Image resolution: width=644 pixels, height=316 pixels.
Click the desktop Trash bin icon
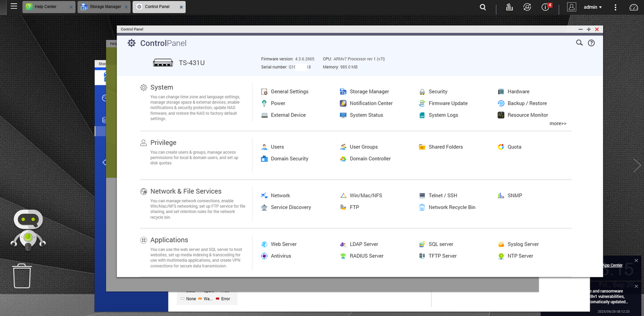[x=22, y=275]
